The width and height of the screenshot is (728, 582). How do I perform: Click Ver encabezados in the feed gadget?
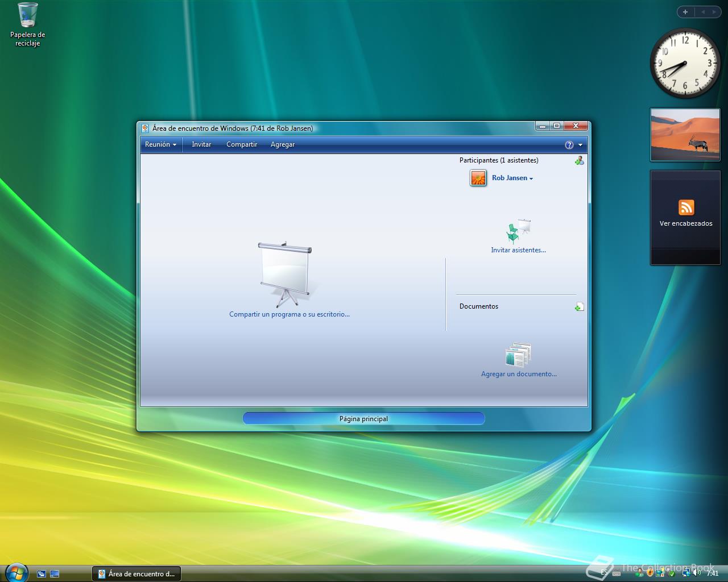click(x=686, y=223)
